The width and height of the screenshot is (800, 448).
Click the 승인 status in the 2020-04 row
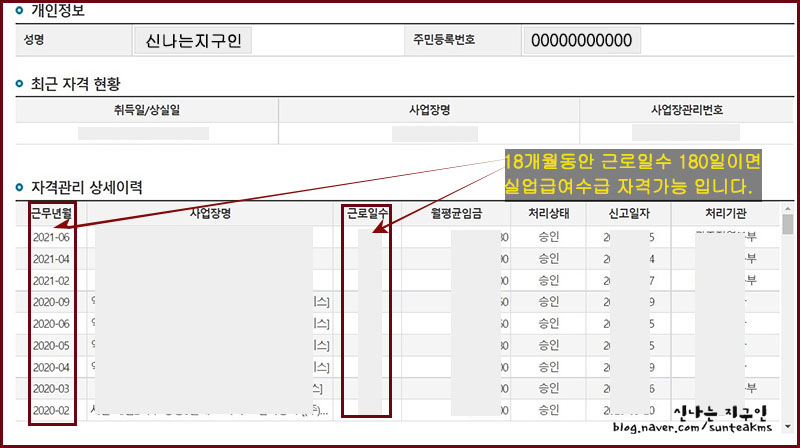pos(548,367)
